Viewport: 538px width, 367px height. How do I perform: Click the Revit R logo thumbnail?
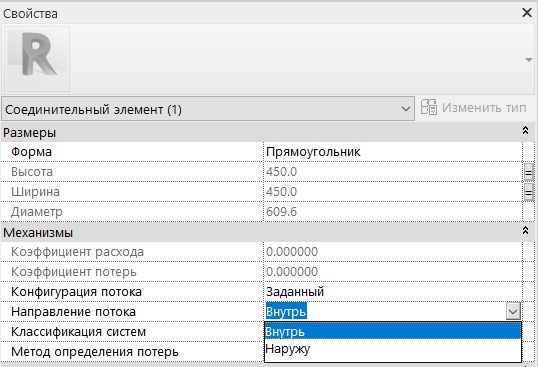[x=37, y=59]
